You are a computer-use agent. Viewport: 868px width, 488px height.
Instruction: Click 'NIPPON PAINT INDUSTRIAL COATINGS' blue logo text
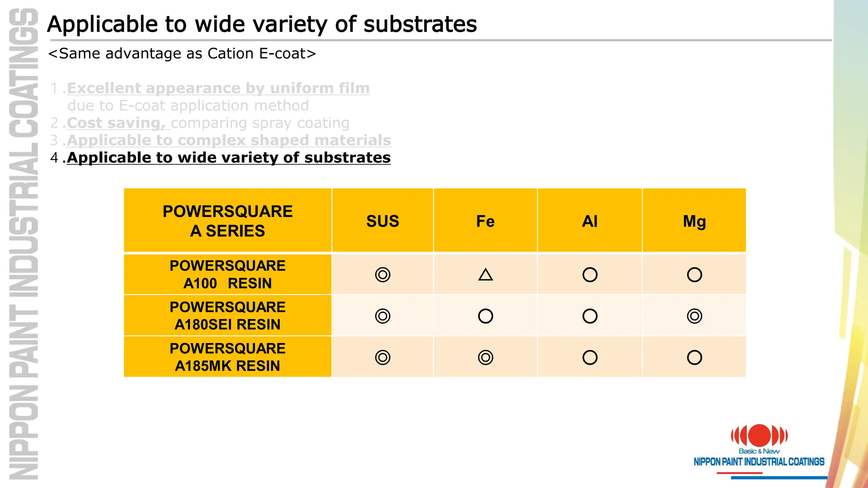point(759,462)
